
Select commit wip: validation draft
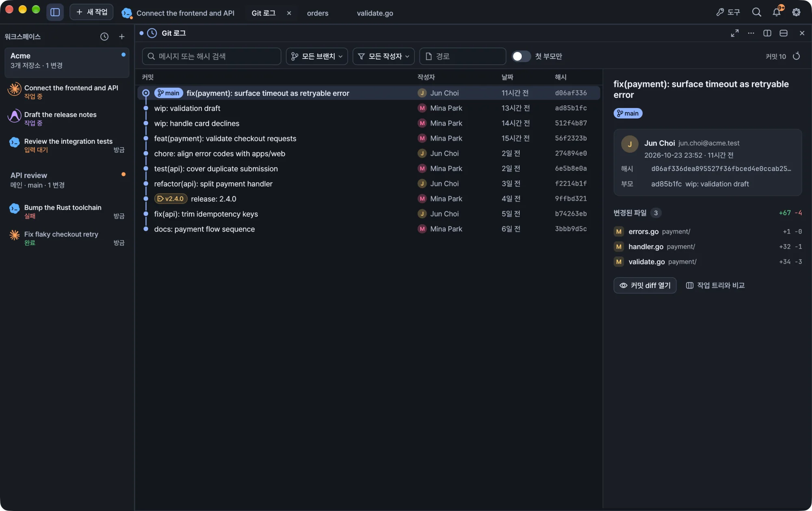[x=369, y=108]
